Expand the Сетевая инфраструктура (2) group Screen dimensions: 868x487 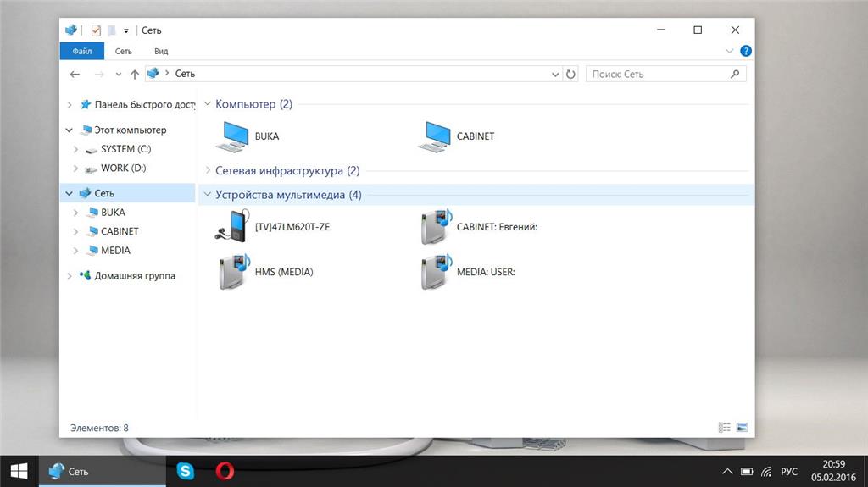click(208, 170)
